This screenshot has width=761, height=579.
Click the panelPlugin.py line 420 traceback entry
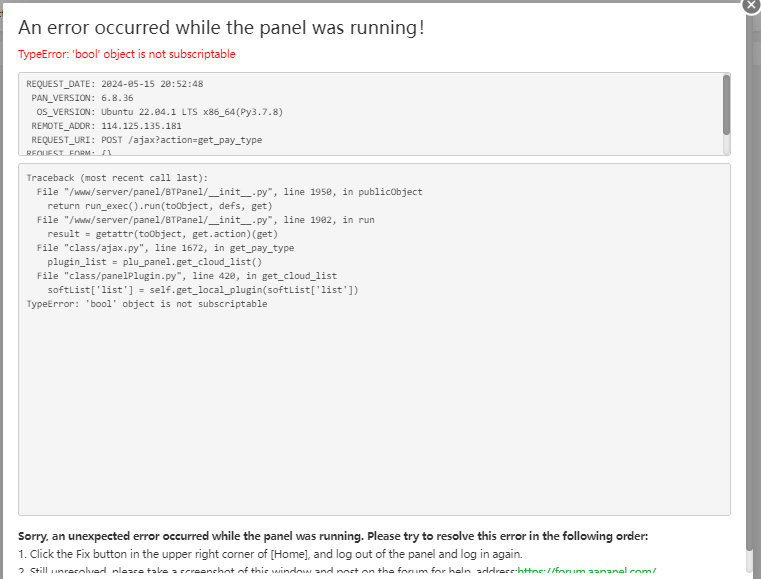[186, 275]
